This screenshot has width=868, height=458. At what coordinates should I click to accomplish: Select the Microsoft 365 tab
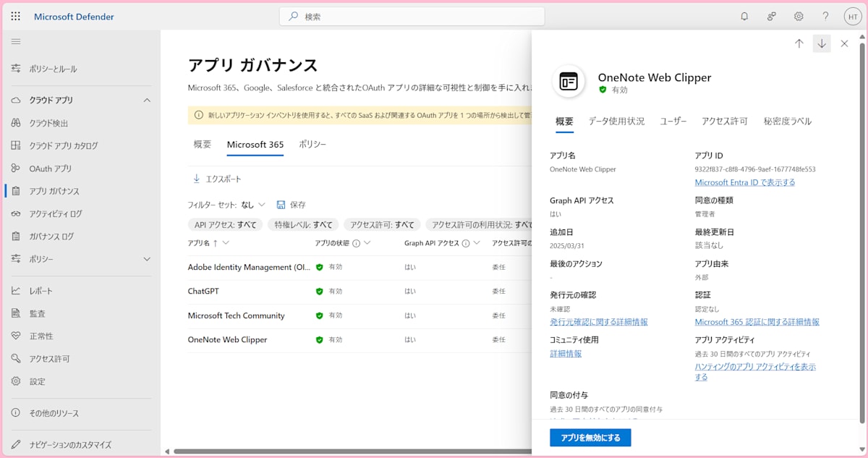(255, 145)
